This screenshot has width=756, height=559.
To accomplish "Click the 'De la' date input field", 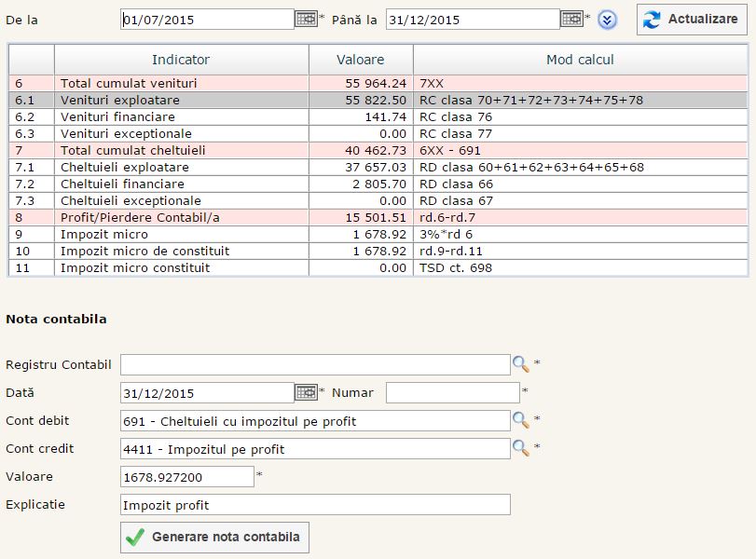I will coord(207,20).
